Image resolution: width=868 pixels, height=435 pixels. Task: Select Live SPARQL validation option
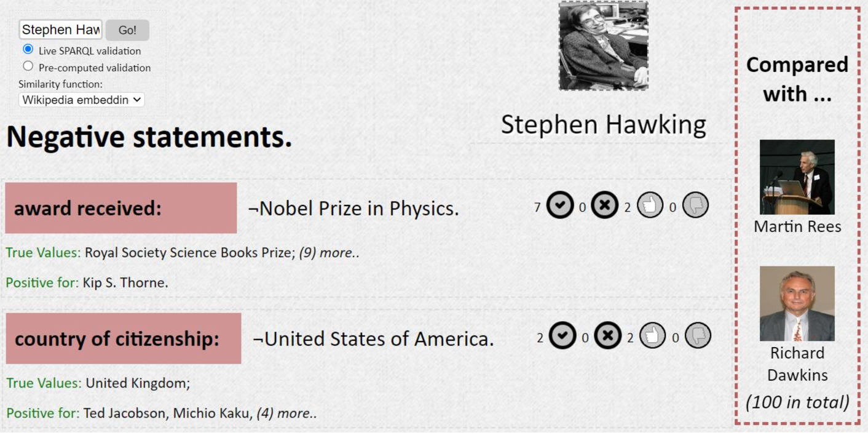point(28,49)
